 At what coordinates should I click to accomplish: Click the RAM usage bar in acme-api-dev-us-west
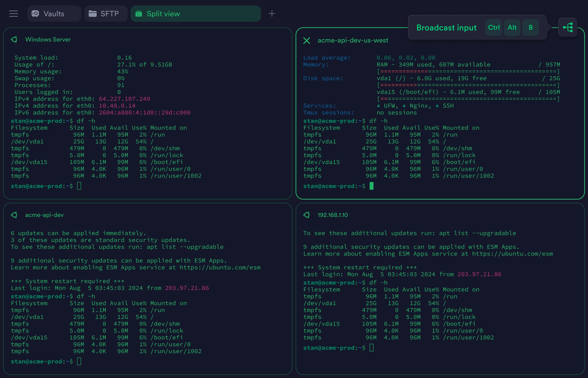(468, 71)
